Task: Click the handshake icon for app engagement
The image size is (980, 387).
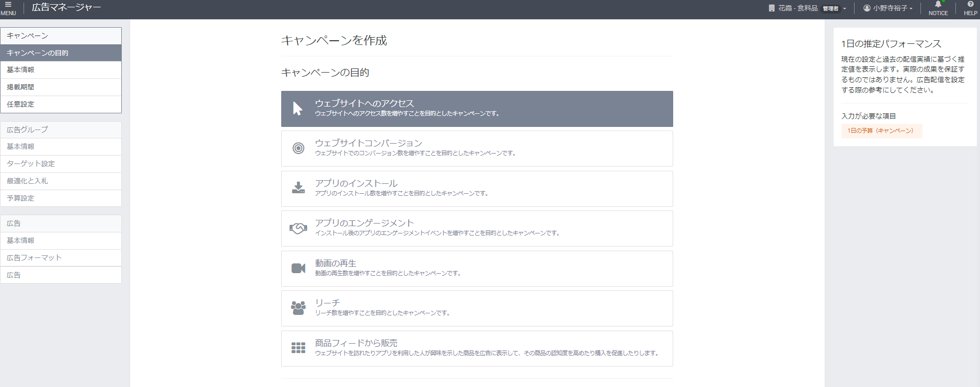Action: 298,228
